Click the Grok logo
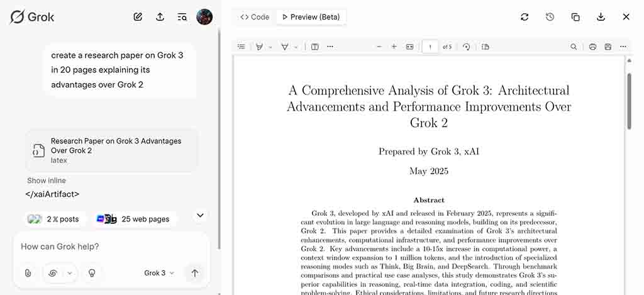 coord(32,17)
